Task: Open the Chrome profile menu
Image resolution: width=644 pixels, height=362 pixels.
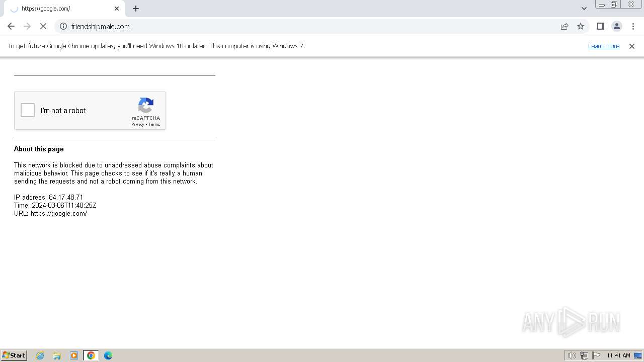Action: 617,26
